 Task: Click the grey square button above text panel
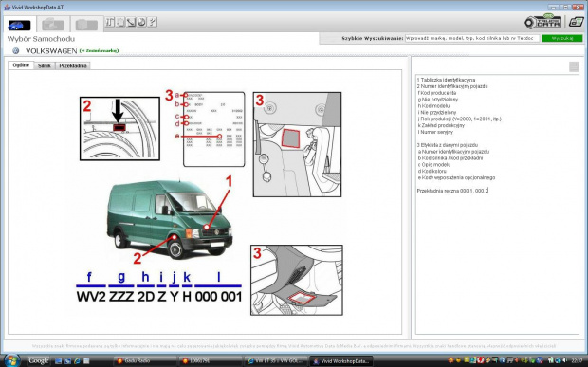point(574,66)
